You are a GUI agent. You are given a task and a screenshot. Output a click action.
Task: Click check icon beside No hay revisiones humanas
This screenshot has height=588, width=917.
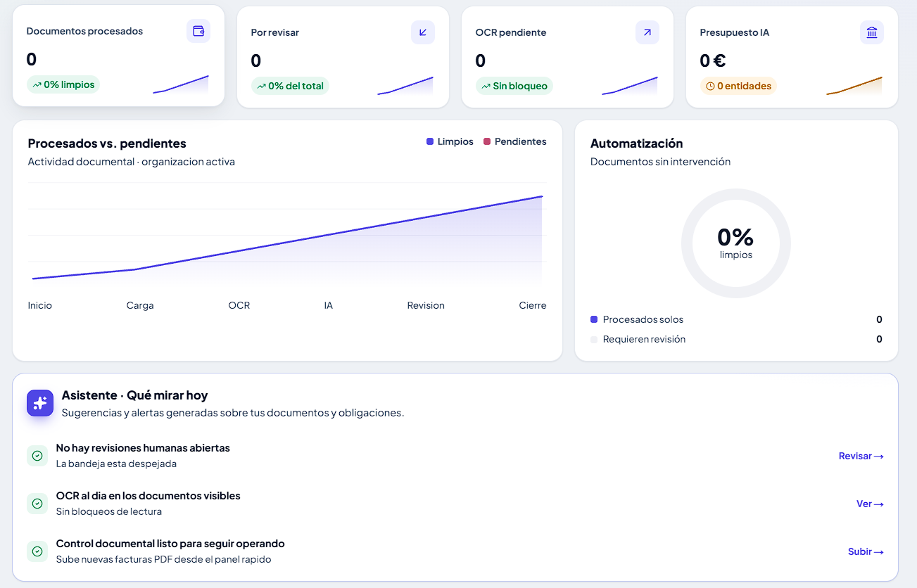click(37, 456)
